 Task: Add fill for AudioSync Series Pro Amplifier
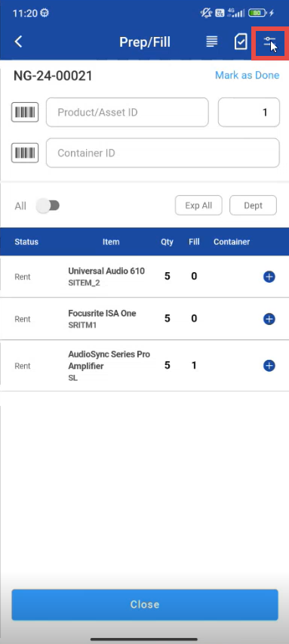pyautogui.click(x=269, y=366)
